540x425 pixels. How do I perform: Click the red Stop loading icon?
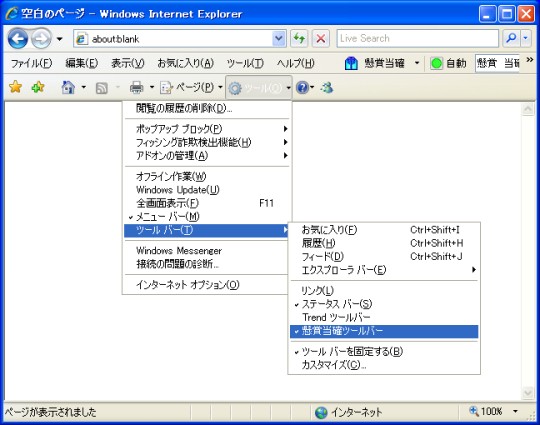click(321, 38)
